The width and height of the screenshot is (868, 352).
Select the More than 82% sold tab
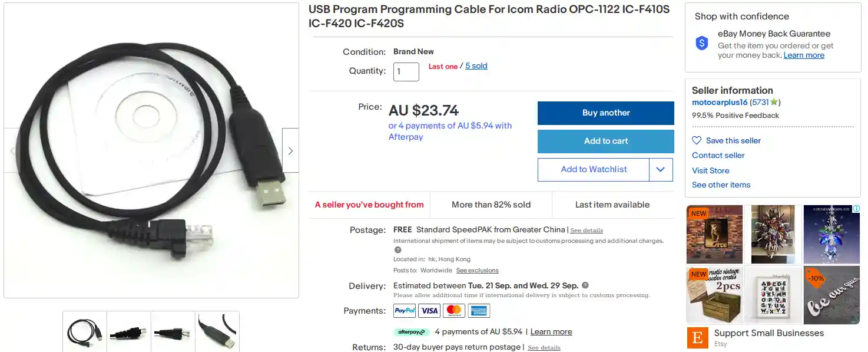[x=491, y=204]
